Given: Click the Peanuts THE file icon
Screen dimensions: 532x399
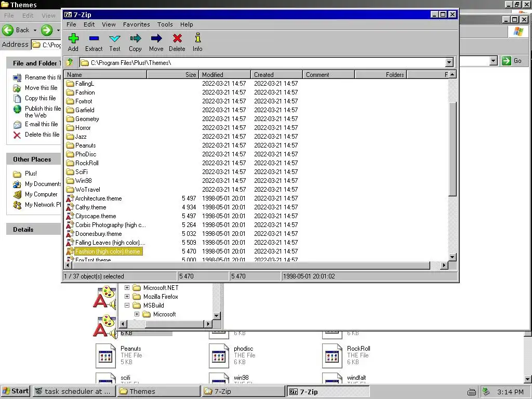Looking at the screenshot, I should click(x=105, y=355).
